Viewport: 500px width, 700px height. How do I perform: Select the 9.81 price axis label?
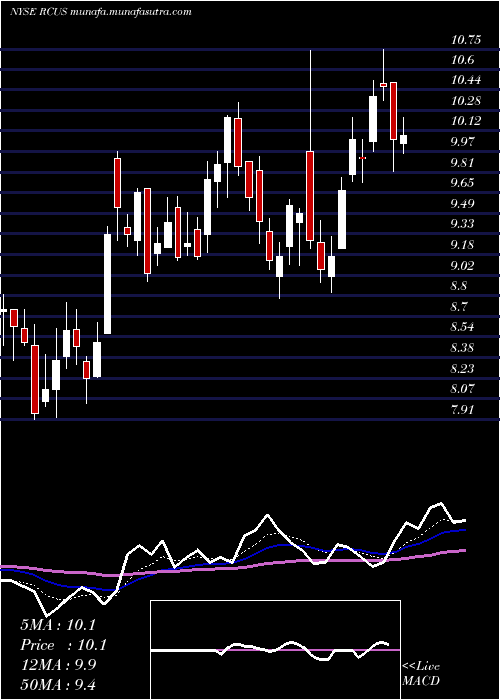pyautogui.click(x=462, y=162)
